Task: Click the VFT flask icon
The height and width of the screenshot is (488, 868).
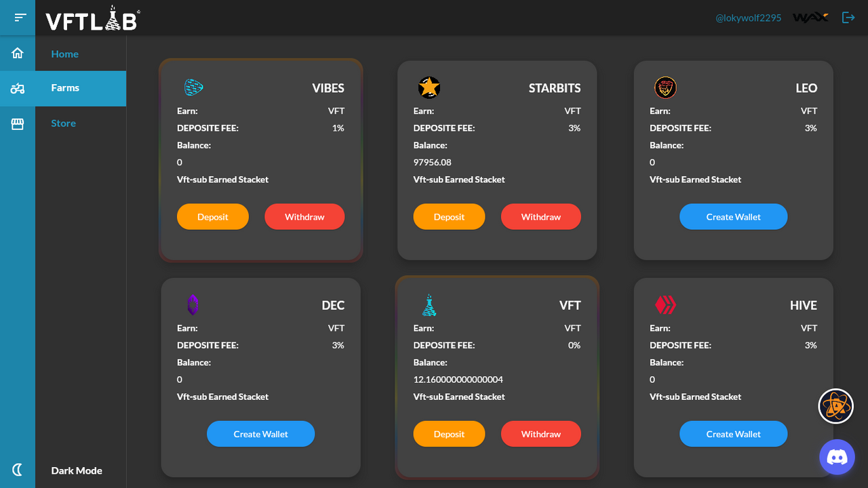Action: (x=429, y=305)
